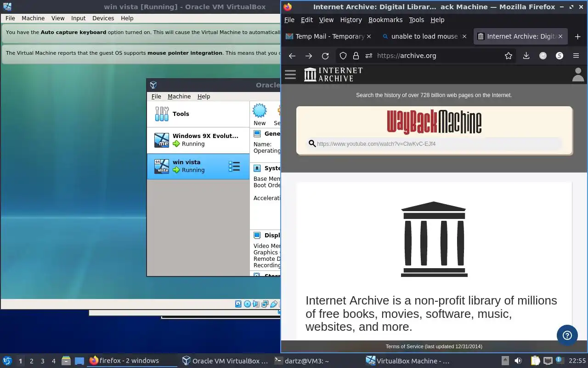The height and width of the screenshot is (368, 588).
Task: Open Tools menu in Firefox
Action: (x=417, y=20)
